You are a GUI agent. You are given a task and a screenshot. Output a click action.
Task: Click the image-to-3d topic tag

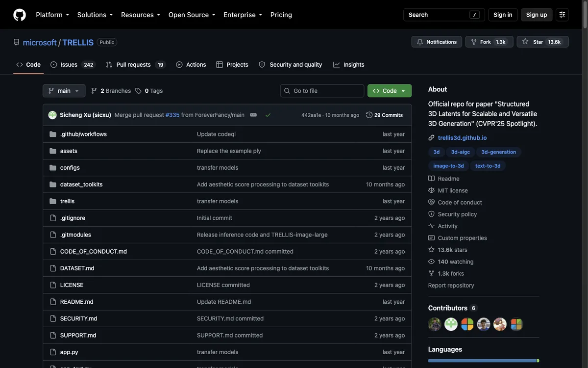click(448, 166)
